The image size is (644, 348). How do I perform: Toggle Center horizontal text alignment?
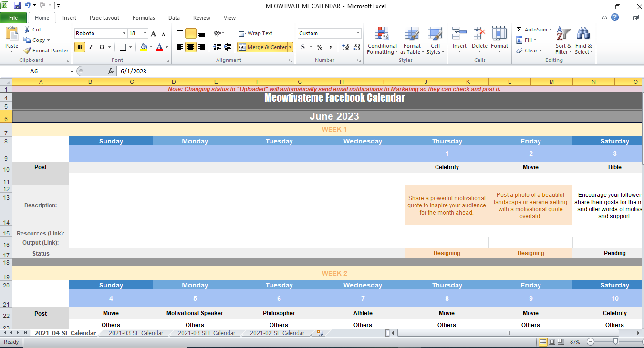click(191, 47)
